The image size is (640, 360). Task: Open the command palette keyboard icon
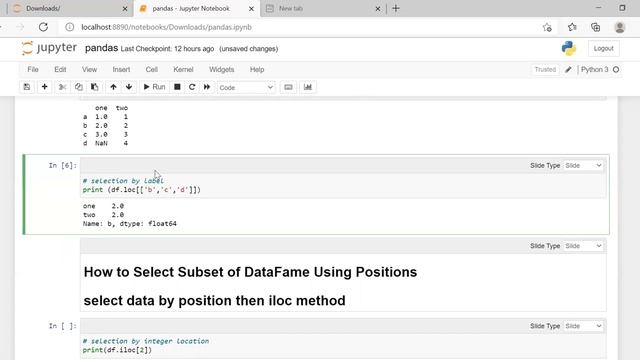[x=288, y=87]
